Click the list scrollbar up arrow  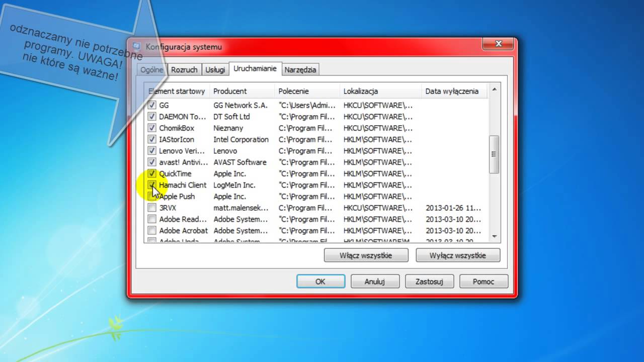pos(494,89)
